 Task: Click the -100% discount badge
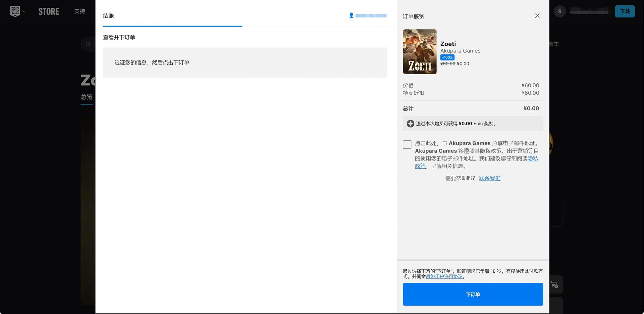click(x=447, y=57)
